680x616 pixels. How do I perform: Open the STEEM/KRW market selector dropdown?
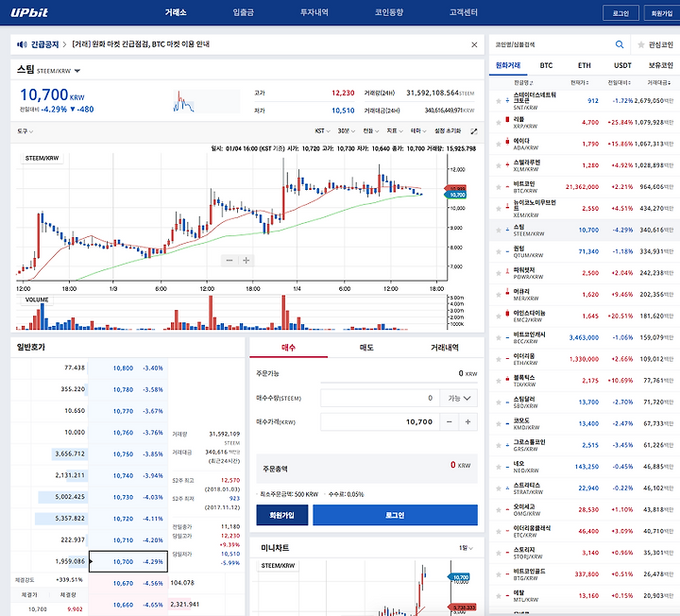(x=77, y=71)
